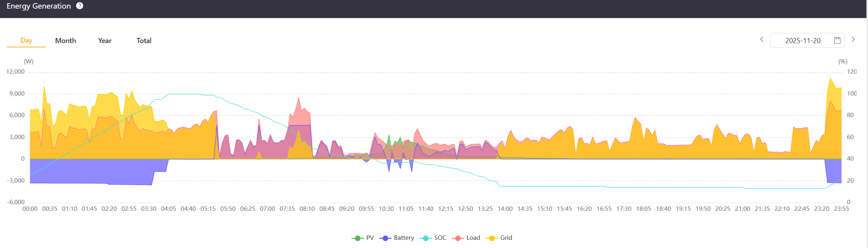Image resolution: width=868 pixels, height=248 pixels.
Task: Select the Total tab
Action: pos(144,41)
